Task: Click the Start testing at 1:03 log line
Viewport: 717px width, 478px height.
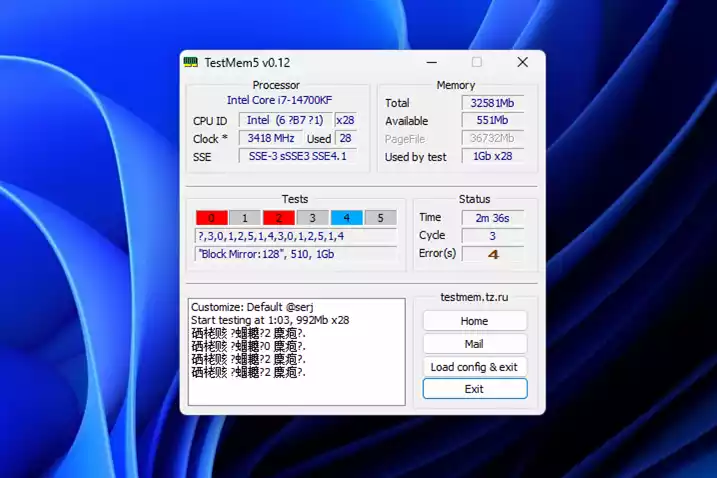Action: 270,320
